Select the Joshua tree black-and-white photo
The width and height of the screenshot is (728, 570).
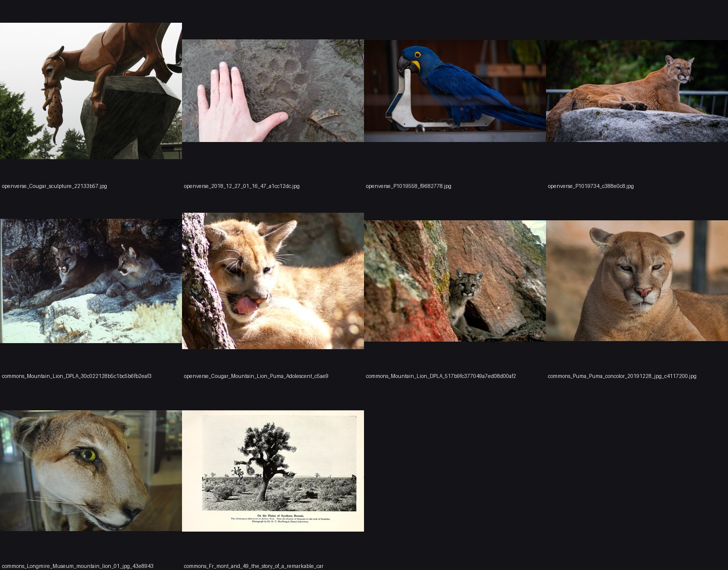[x=273, y=471]
